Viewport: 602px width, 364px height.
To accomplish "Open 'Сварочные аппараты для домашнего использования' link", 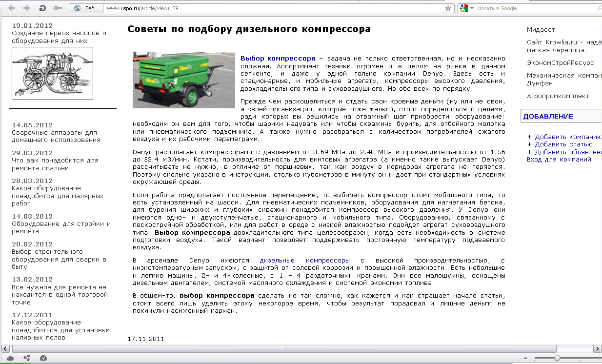I will coord(56,136).
